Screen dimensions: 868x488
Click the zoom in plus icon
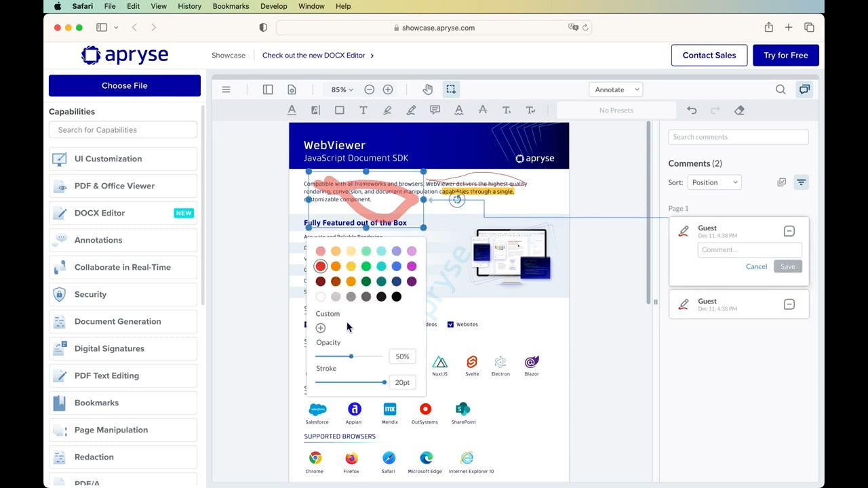(388, 89)
